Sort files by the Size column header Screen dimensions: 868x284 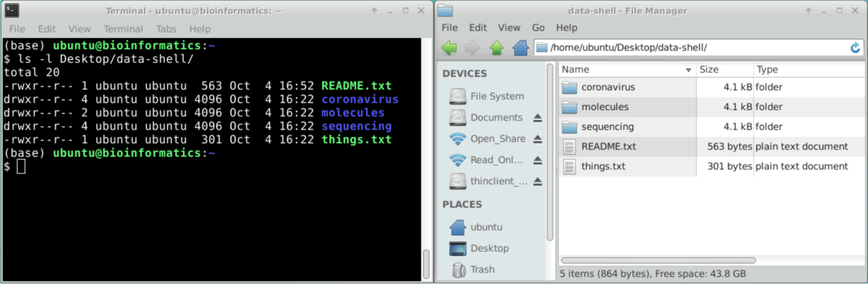(x=725, y=70)
